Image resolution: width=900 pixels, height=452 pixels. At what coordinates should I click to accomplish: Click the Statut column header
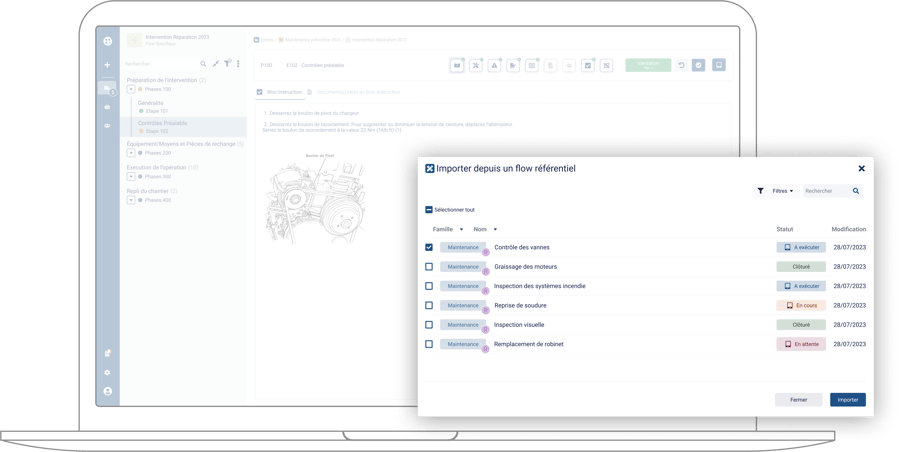click(785, 229)
